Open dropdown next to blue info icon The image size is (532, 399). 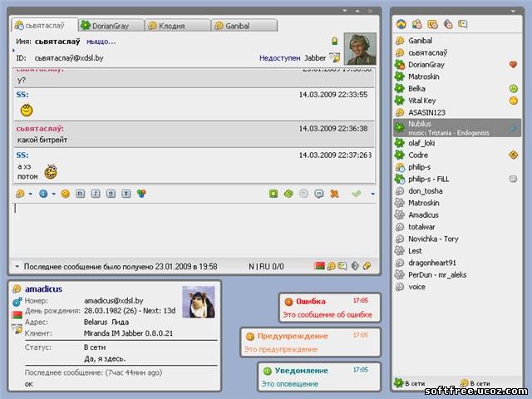pyautogui.click(x=53, y=194)
